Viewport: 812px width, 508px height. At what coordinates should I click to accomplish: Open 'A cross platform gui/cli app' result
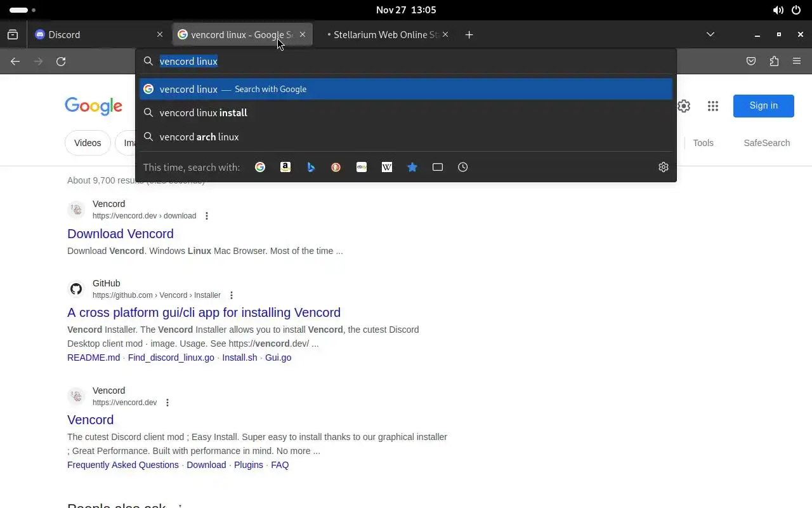click(204, 312)
